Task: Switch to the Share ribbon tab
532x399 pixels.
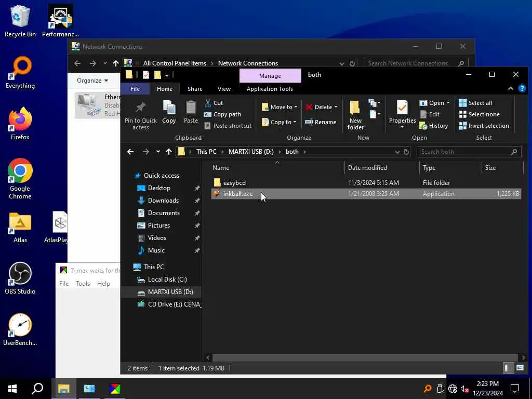Action: (195, 88)
